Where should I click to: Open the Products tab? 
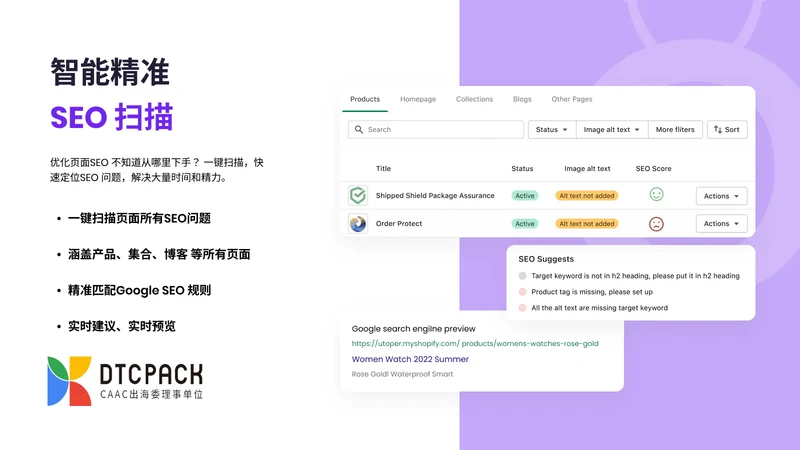(365, 99)
